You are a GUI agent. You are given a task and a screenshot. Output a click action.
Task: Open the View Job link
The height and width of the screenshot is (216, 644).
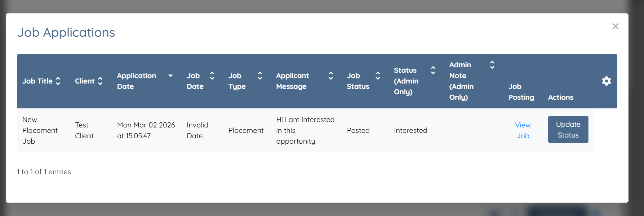pos(523,130)
